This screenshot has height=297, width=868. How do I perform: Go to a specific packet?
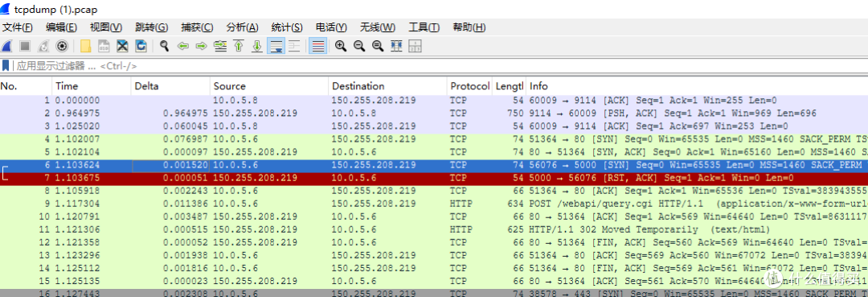click(x=220, y=47)
